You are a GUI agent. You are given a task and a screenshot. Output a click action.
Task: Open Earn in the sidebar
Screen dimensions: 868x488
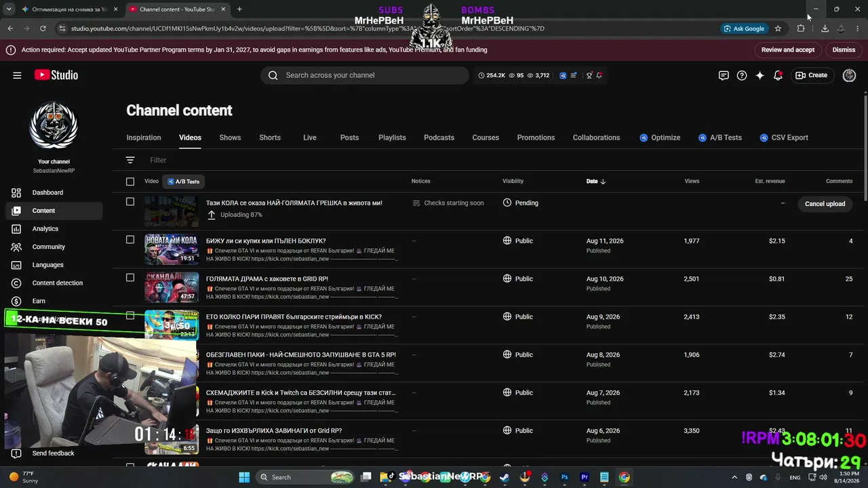(x=54, y=301)
